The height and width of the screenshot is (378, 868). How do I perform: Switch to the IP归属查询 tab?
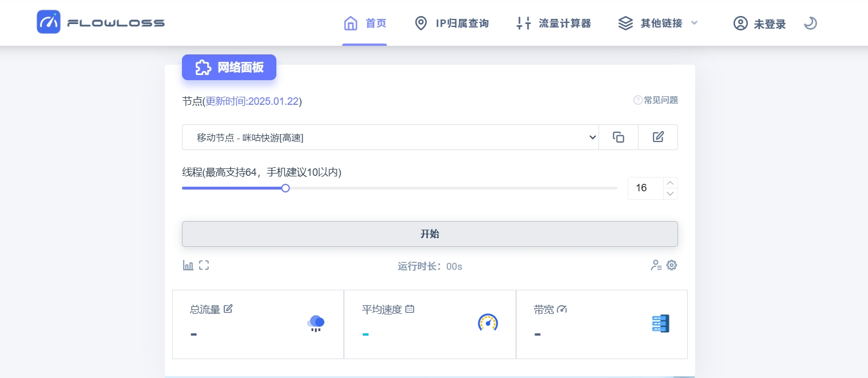click(451, 23)
